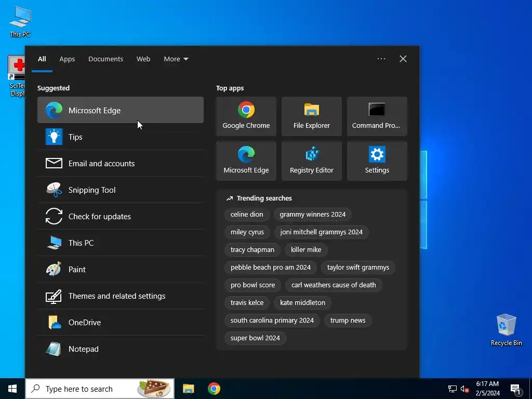Search trending topic miley cyrus
Viewport: 532px width, 399px height.
tap(247, 232)
